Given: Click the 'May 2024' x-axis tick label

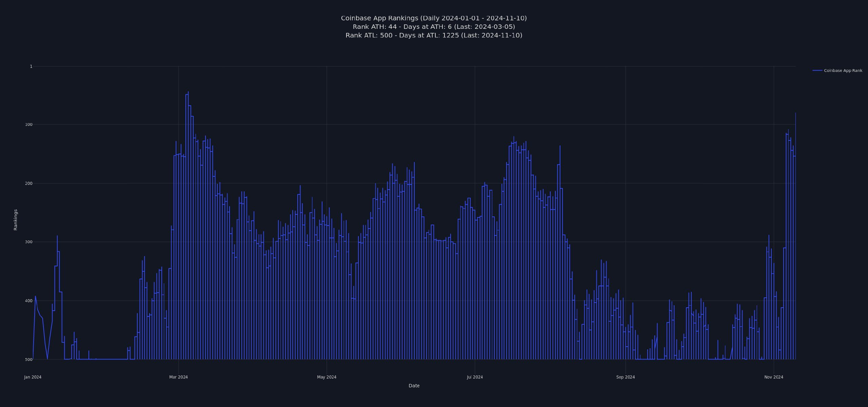Looking at the screenshot, I should pos(327,377).
